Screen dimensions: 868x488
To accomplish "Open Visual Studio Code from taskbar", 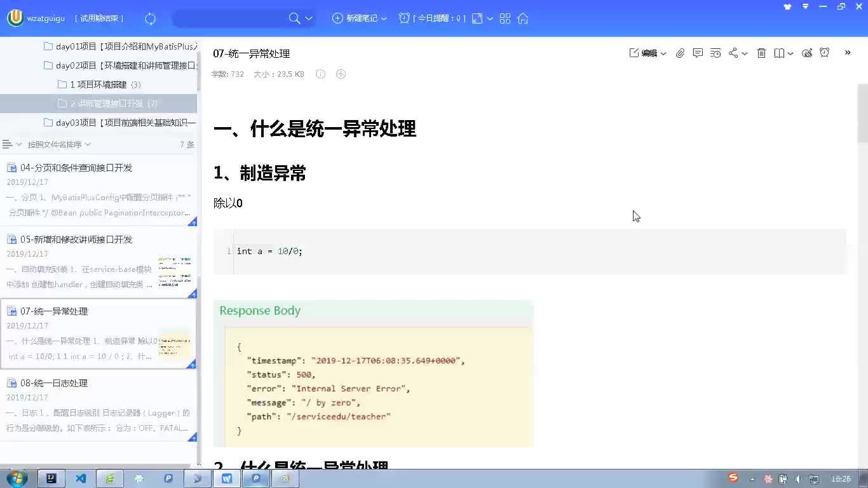I will pyautogui.click(x=81, y=478).
